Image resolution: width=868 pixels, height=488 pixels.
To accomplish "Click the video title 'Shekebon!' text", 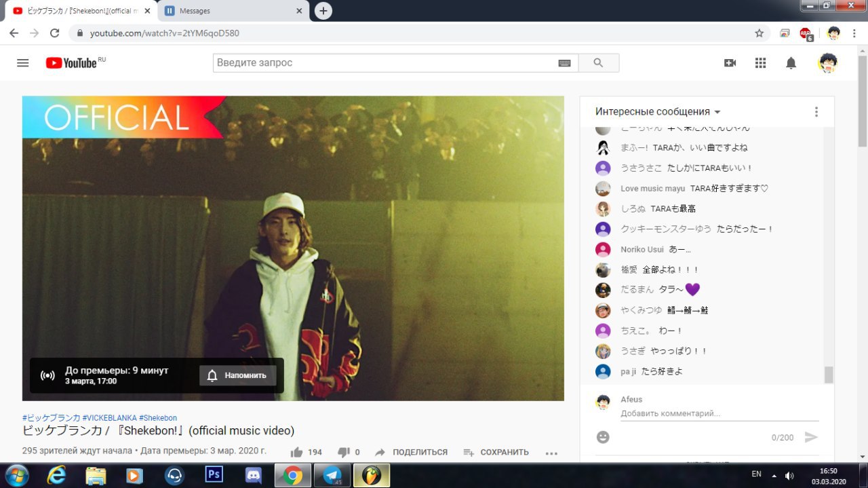I will (159, 431).
